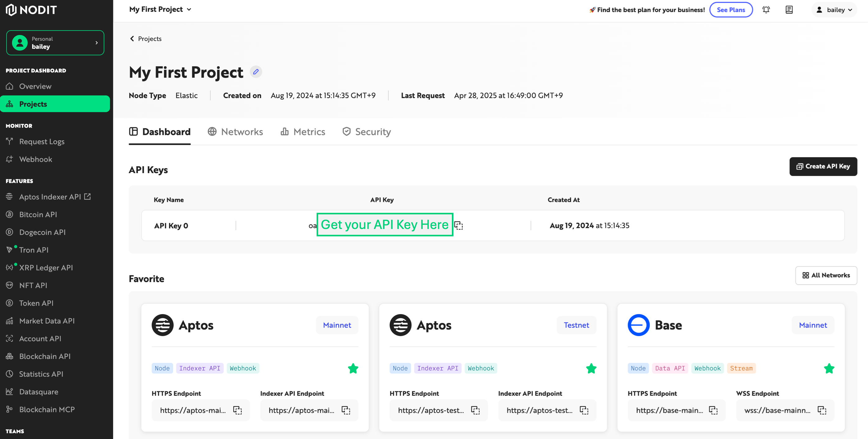
Task: Open the documentation icon next to notifications
Action: pos(789,10)
